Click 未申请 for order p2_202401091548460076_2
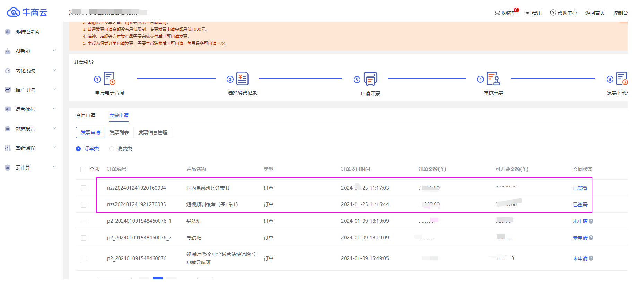 pyautogui.click(x=580, y=238)
